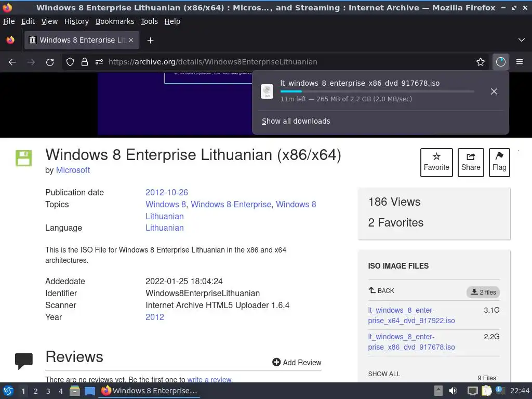
Task: Toggle the downloads progress button
Action: (501, 62)
